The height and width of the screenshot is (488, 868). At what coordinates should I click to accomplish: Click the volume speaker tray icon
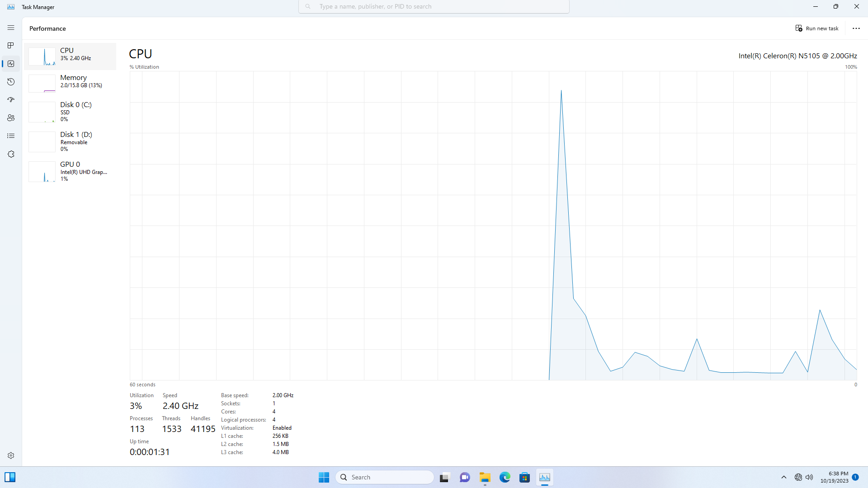(x=809, y=477)
